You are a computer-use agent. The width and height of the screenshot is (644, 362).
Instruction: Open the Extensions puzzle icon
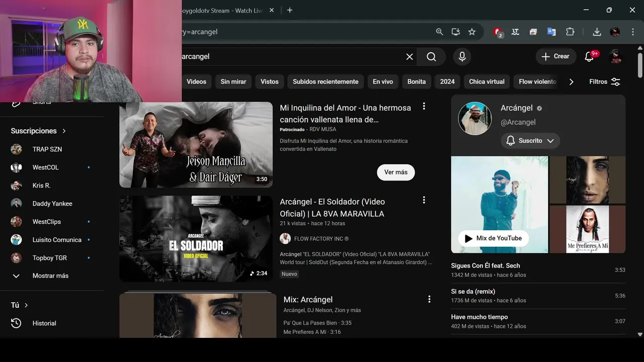(570, 32)
